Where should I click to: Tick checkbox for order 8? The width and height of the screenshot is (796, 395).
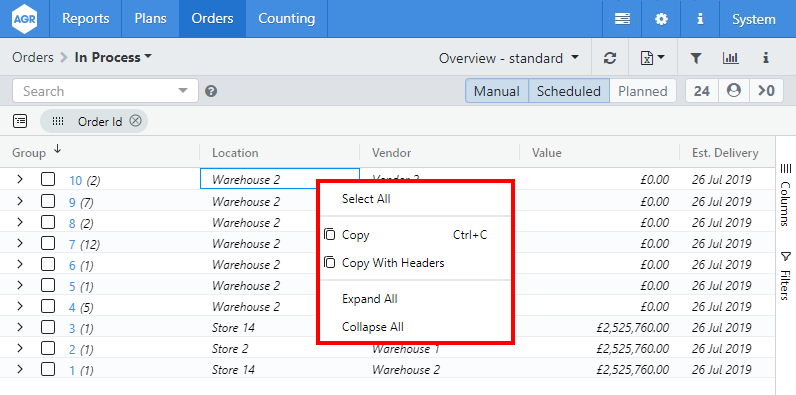pyautogui.click(x=48, y=222)
